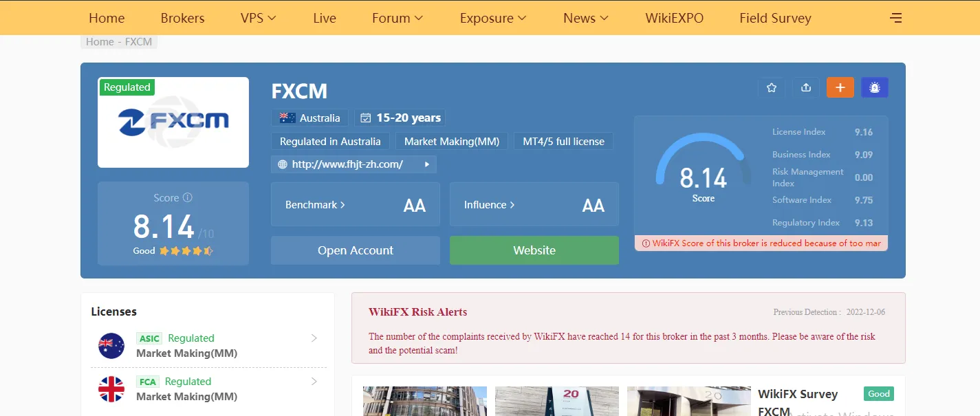The width and height of the screenshot is (980, 416).
Task: Expand the VPS dropdown menu
Action: tap(259, 18)
